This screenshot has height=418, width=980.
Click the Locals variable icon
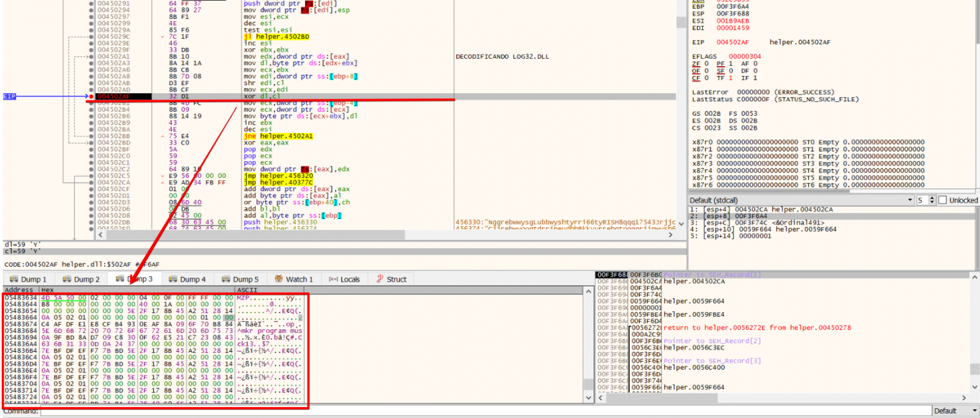tap(333, 279)
